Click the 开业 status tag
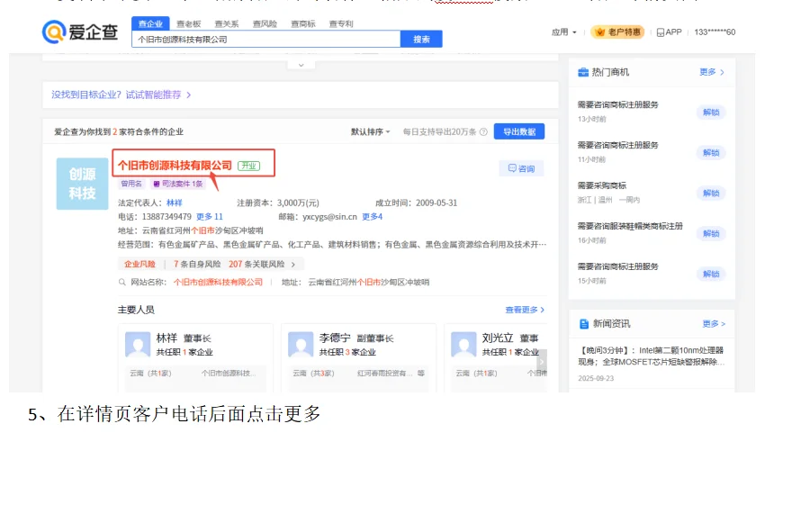 pyautogui.click(x=249, y=166)
